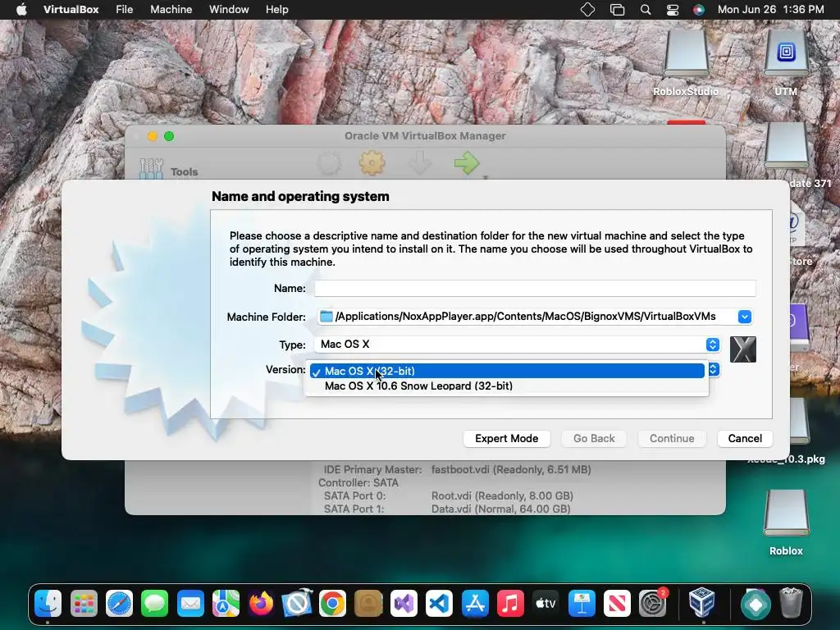
Task: Click the green zoom button of VirtualBox Manager
Action: click(x=169, y=136)
